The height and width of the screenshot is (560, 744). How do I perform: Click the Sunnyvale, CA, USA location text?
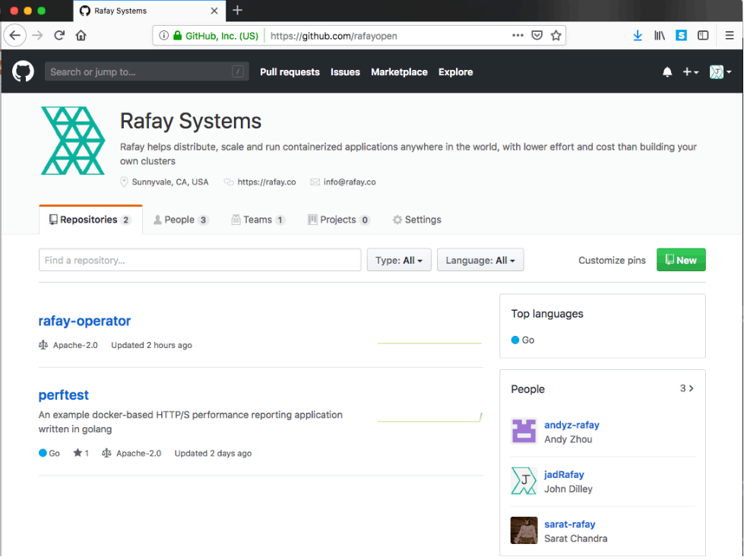pyautogui.click(x=170, y=182)
